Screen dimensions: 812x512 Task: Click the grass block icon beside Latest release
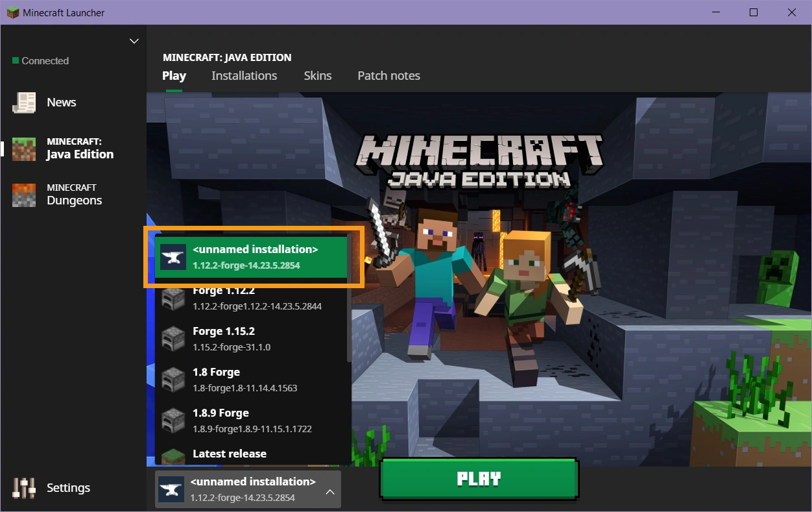(x=173, y=457)
